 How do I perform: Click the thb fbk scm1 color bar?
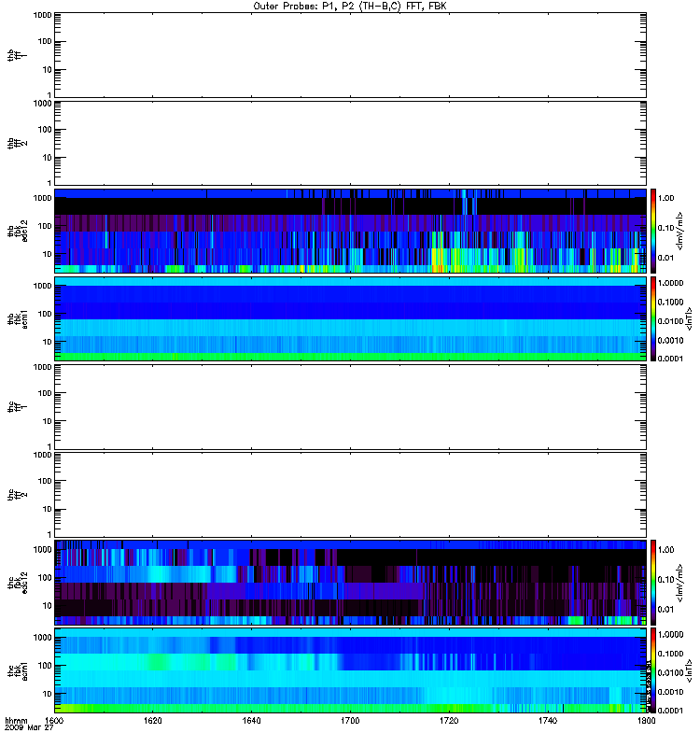[x=653, y=318]
